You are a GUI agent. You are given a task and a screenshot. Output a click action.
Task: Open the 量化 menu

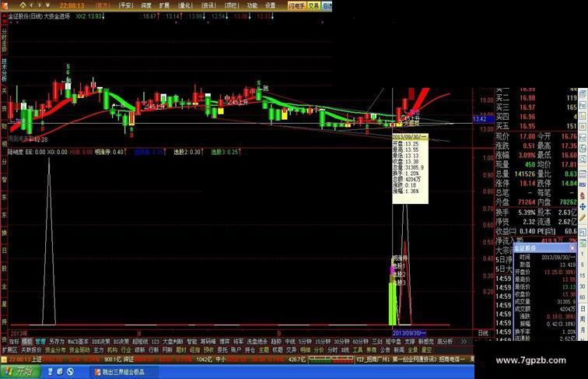[x=185, y=5]
